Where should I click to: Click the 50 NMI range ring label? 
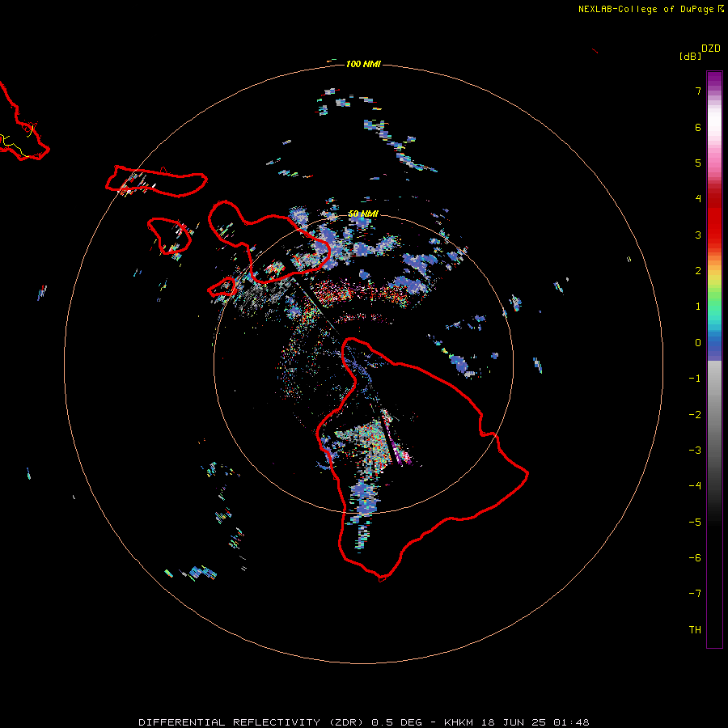tap(363, 214)
